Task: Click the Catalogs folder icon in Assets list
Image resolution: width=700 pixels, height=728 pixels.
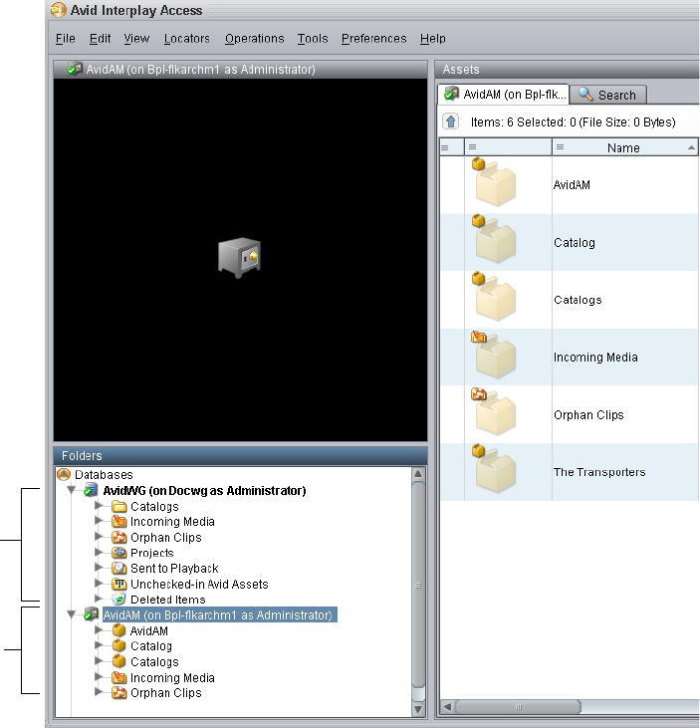Action: click(x=494, y=297)
